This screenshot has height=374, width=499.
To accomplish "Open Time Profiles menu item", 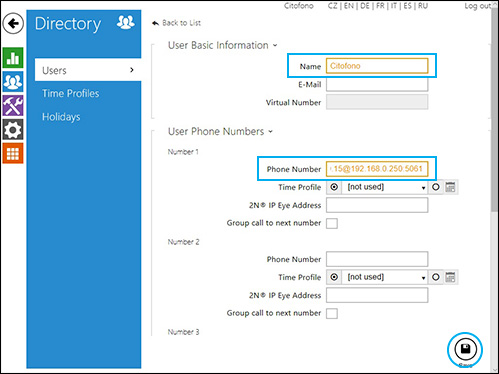I will tap(71, 93).
